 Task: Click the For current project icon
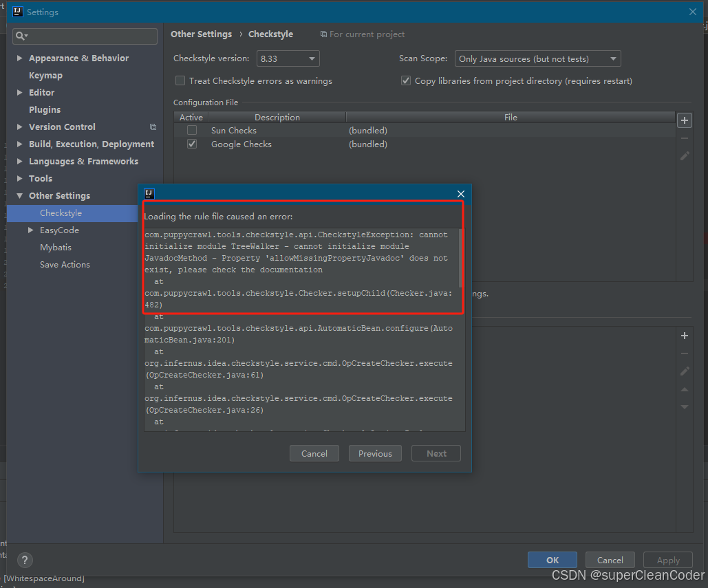(x=323, y=34)
